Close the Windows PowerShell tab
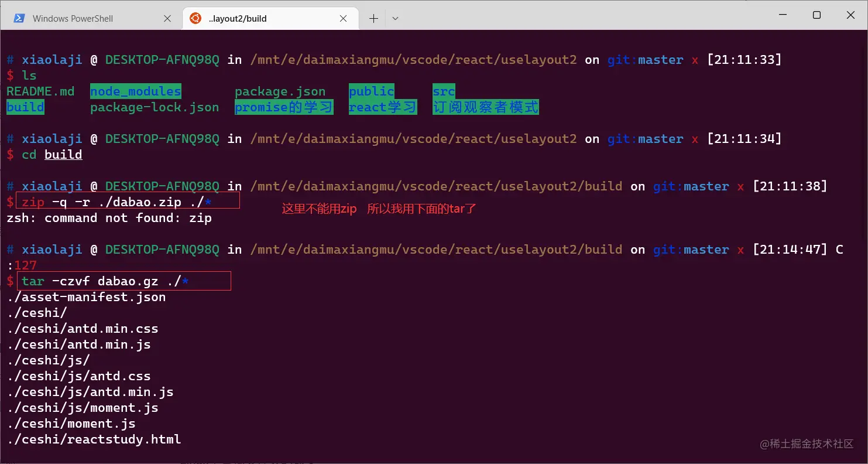This screenshot has height=464, width=868. (167, 18)
